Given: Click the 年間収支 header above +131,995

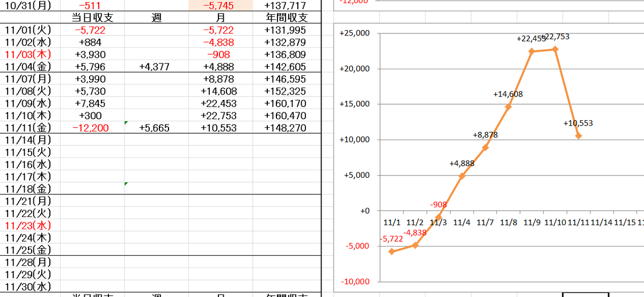Looking at the screenshot, I should 287,18.
